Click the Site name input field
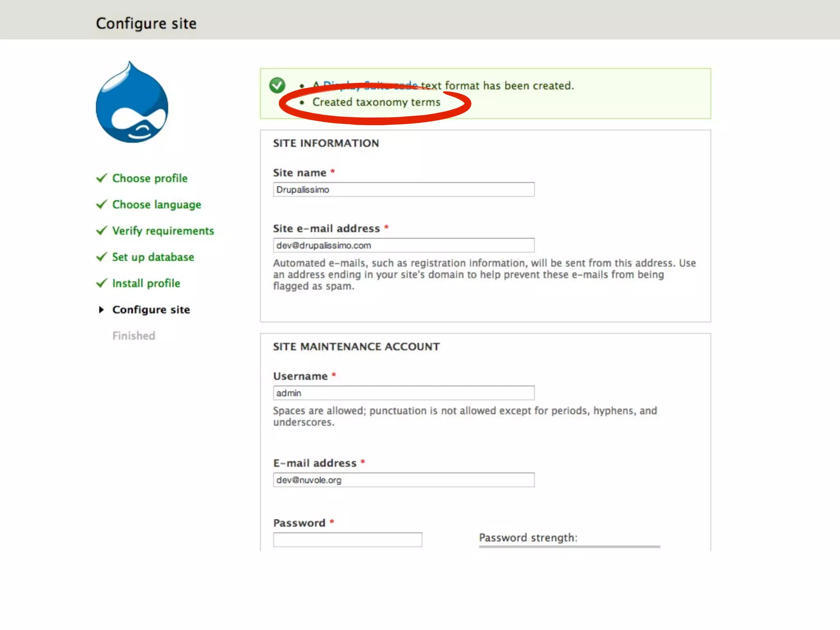The width and height of the screenshot is (840, 630). point(404,189)
